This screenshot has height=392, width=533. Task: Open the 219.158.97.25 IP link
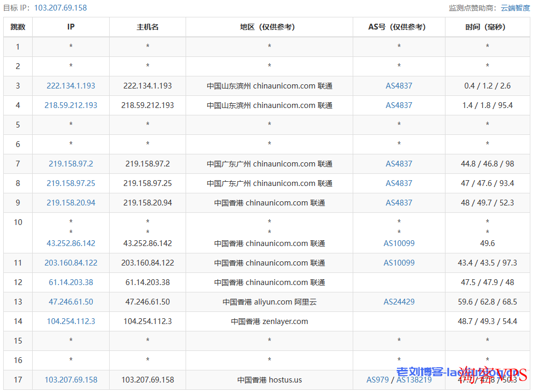(71, 183)
